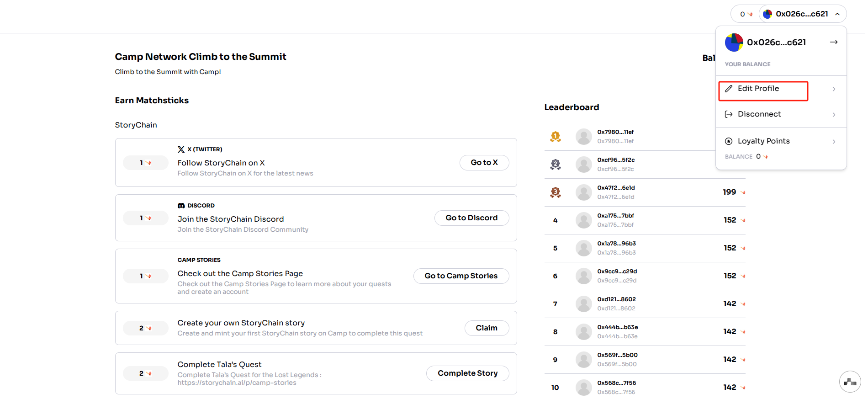
Task: Click the avatar of 0x568c...7f56
Action: (x=584, y=388)
